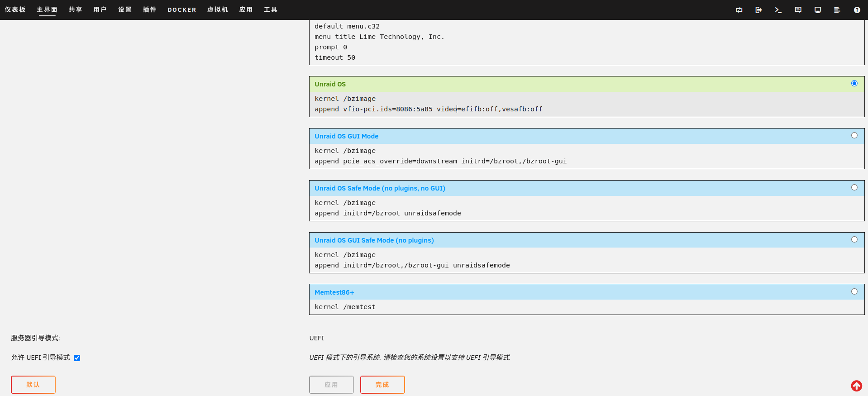
Task: Go to the 共享 menu
Action: [x=75, y=10]
